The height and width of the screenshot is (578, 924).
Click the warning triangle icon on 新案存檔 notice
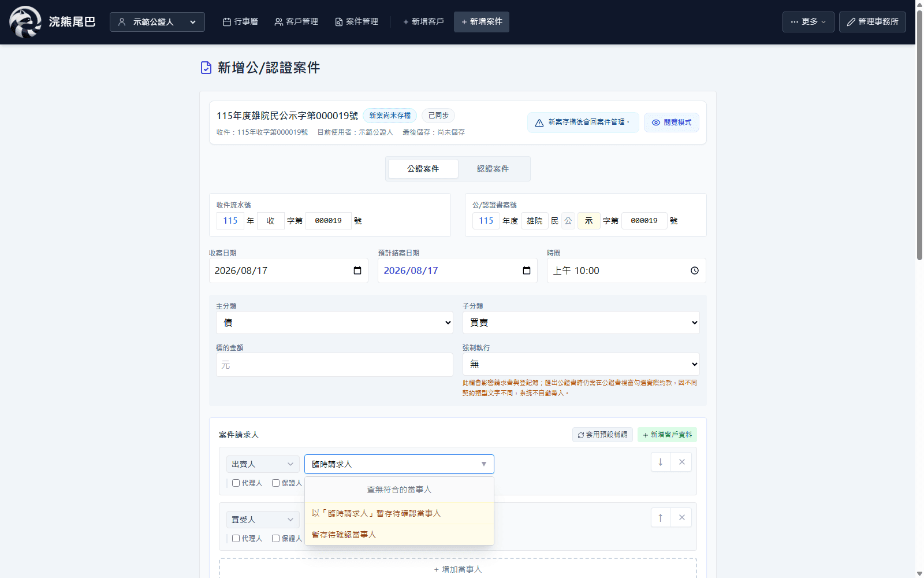tap(539, 123)
